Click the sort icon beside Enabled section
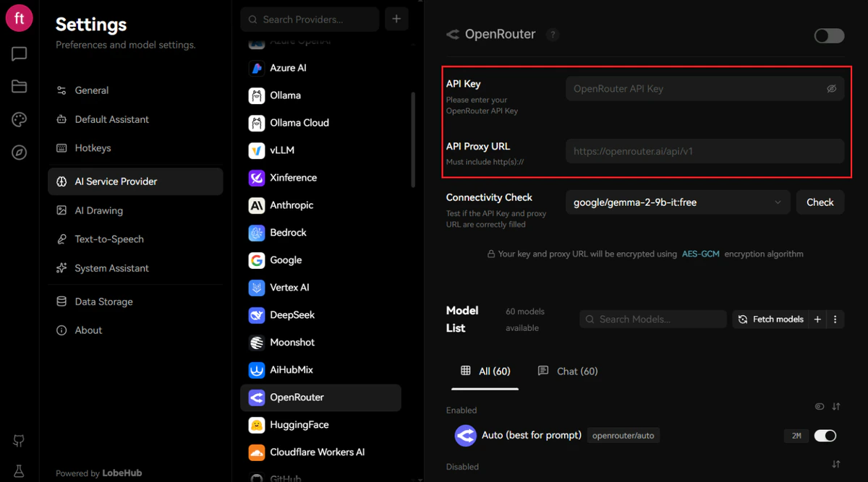The height and width of the screenshot is (482, 868). [x=836, y=407]
